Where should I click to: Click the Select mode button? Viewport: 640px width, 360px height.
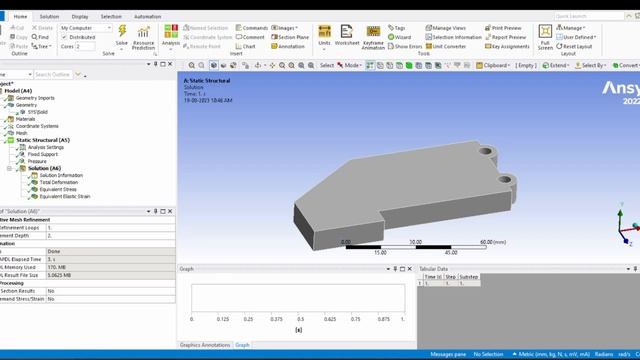coord(327,65)
